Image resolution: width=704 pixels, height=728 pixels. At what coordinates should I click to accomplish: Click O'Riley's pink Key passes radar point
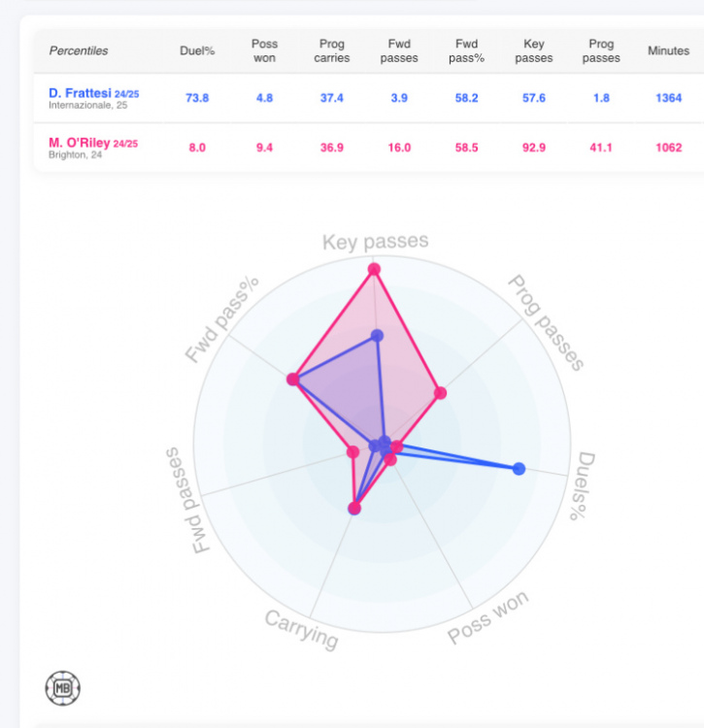[x=374, y=269]
